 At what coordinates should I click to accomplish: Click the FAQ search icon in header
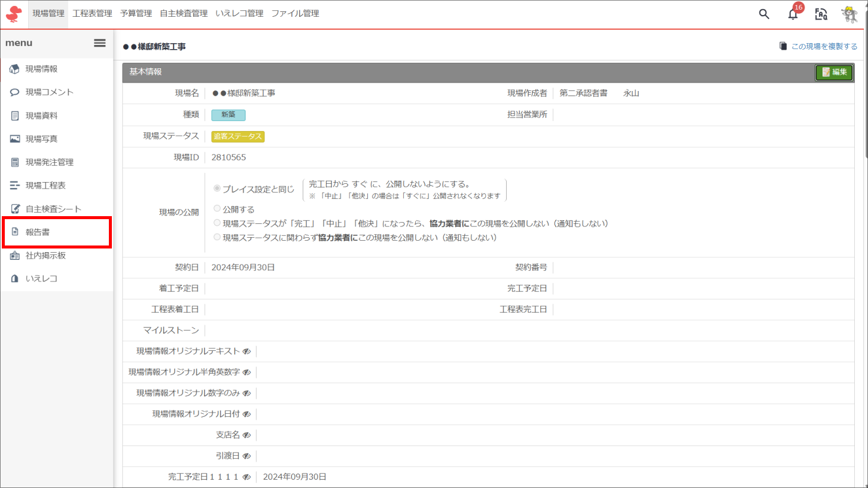click(x=821, y=14)
